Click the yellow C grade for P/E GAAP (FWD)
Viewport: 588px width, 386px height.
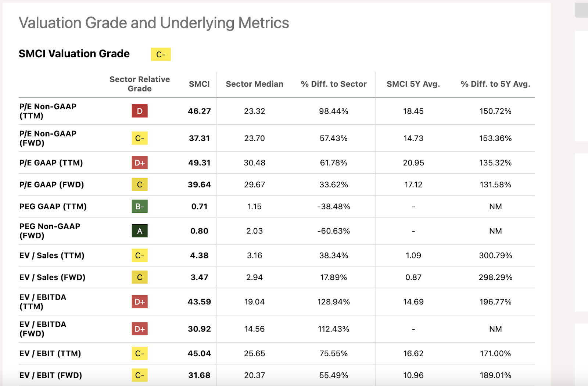140,185
